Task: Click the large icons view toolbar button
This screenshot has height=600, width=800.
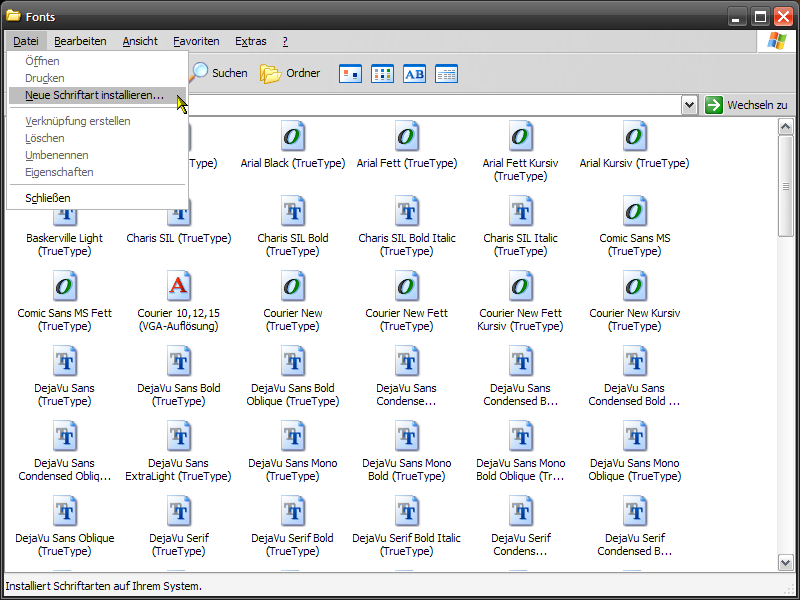Action: pos(351,74)
